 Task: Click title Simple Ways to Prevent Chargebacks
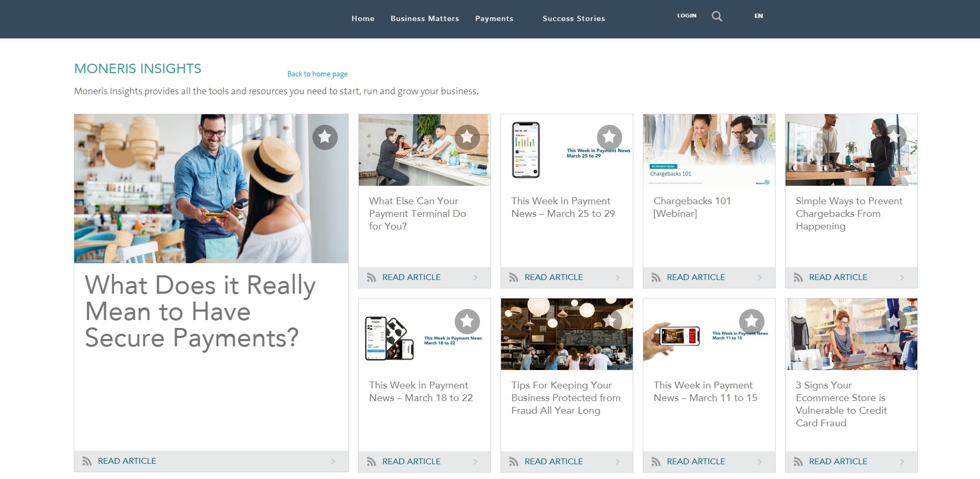(x=849, y=214)
